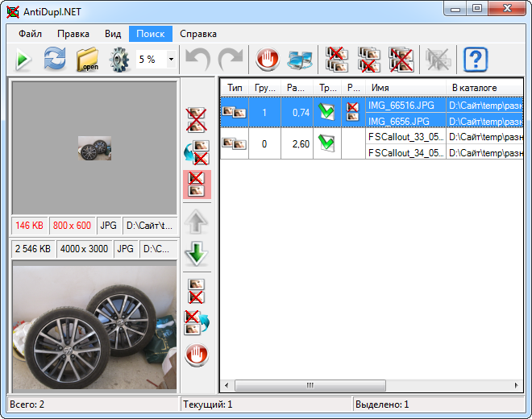Image resolution: width=532 pixels, height=419 pixels.
Task: Click the small wheels thumbnail in top preview
Action: pyautogui.click(x=94, y=148)
